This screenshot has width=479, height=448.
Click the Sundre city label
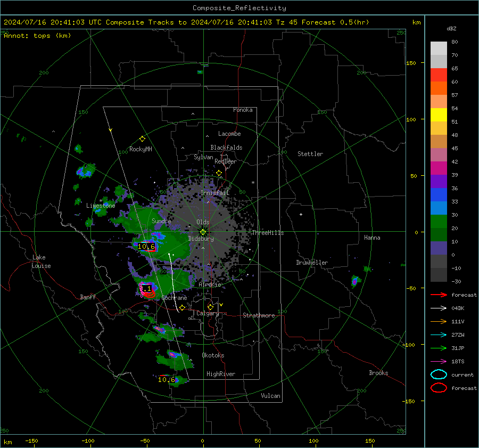point(161,221)
